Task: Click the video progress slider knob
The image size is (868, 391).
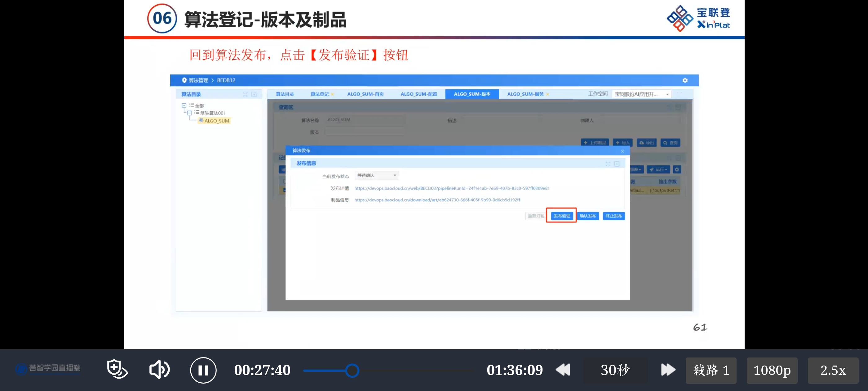Action: pyautogui.click(x=352, y=371)
